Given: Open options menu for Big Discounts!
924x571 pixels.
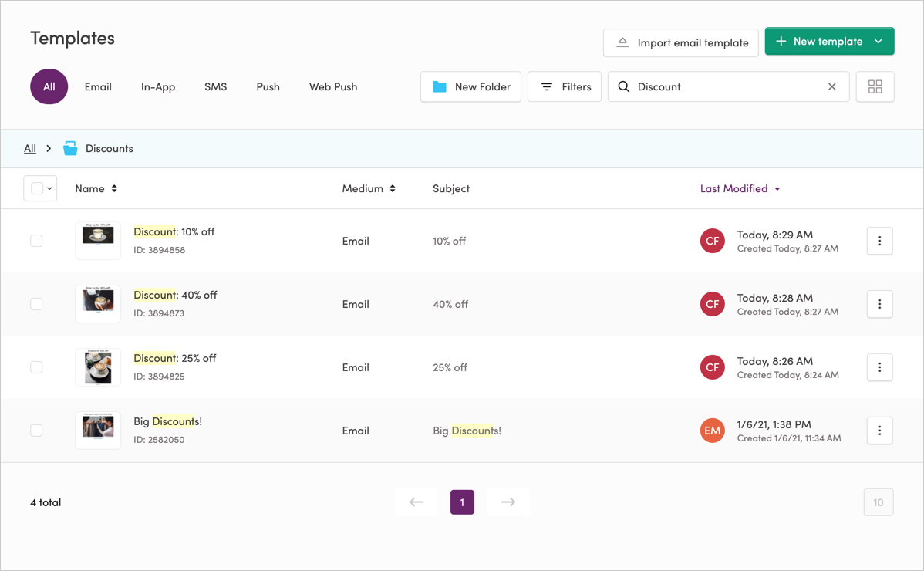Looking at the screenshot, I should coord(880,431).
